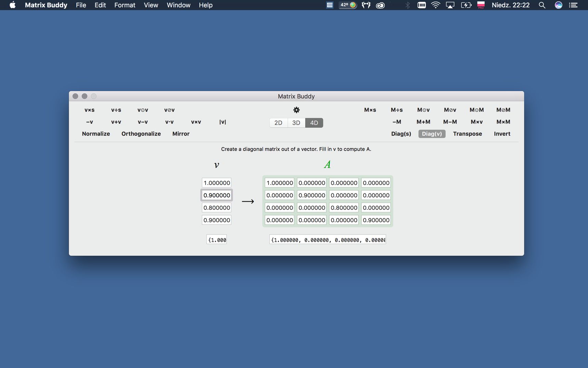Select M×M matrix multiplication
This screenshot has width=588, height=368.
point(504,122)
